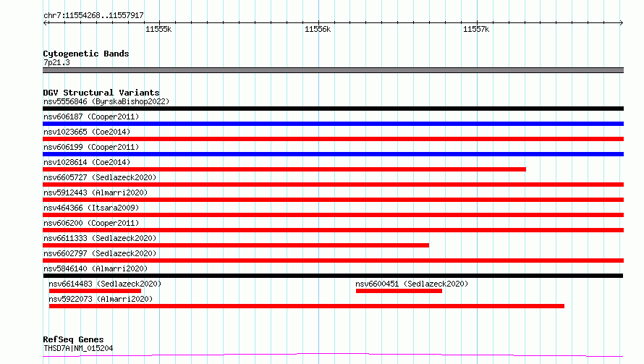Select the red bar of nsv5912443
Viewport: 644px width, 364px height.
[x=333, y=200]
